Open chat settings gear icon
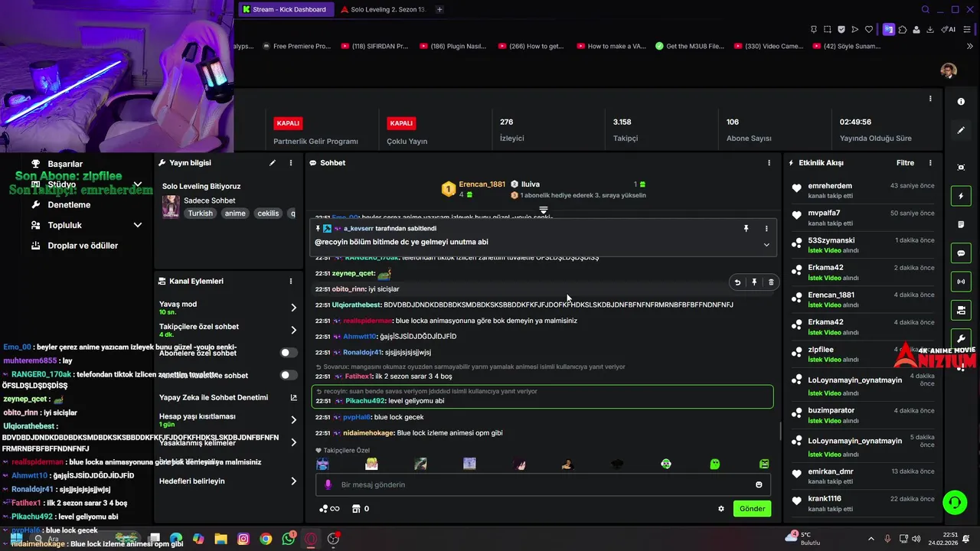 point(721,509)
